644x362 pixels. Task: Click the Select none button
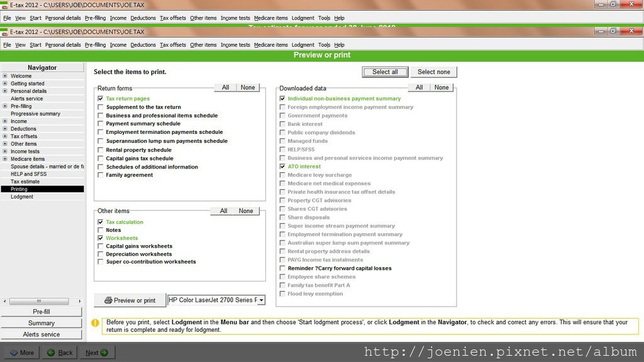[x=434, y=72]
